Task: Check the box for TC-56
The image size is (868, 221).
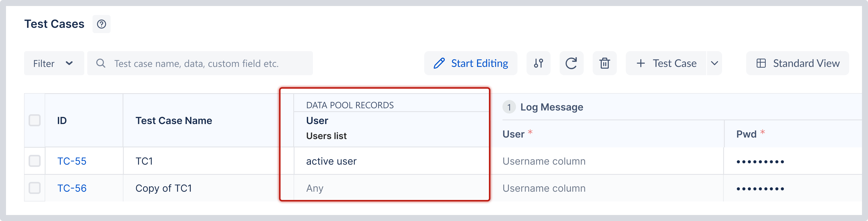Action: (35, 188)
